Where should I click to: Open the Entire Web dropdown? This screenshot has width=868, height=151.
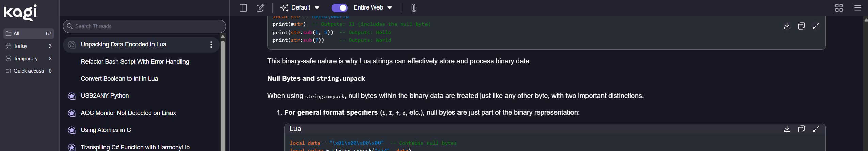pos(373,8)
